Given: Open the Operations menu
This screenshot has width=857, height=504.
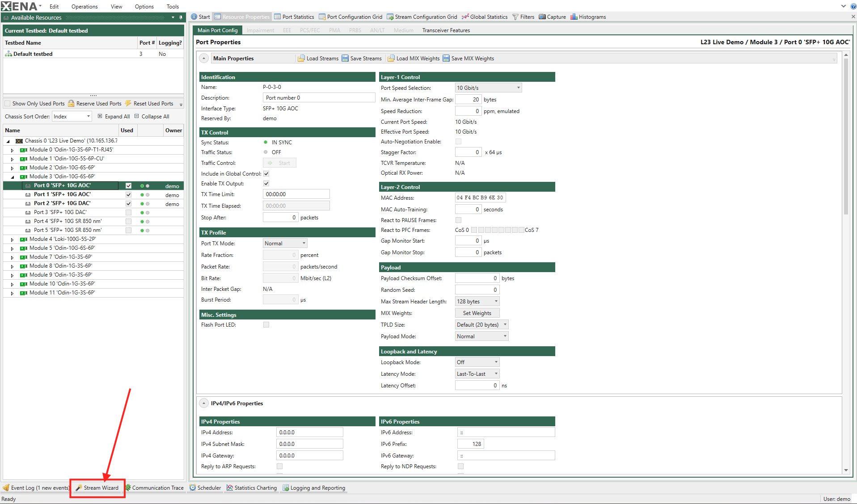Looking at the screenshot, I should (84, 7).
